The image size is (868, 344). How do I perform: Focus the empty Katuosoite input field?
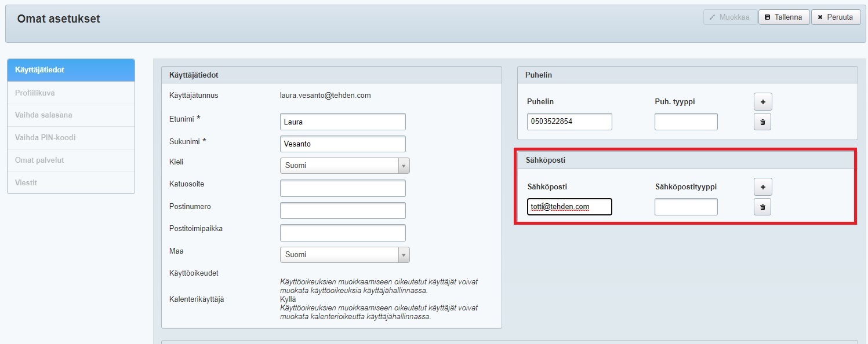[342, 188]
